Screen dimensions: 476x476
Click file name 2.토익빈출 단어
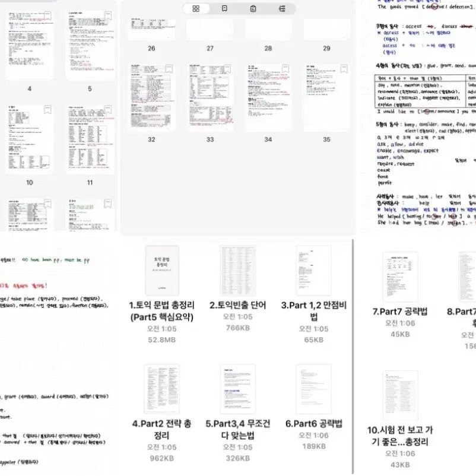[x=237, y=305]
